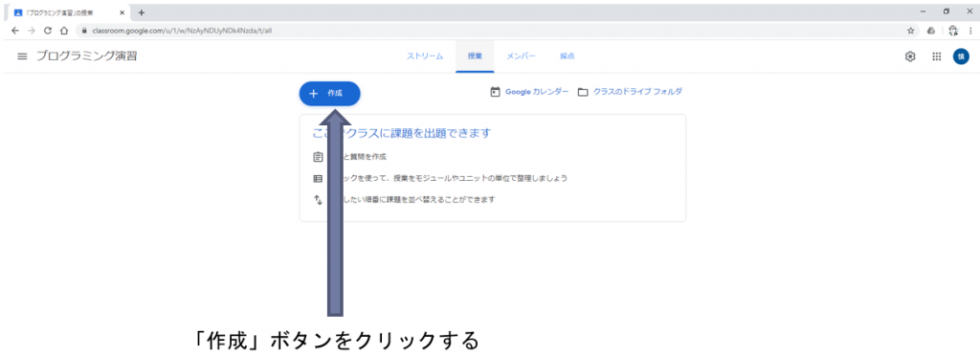Open the account profile avatar
The height and width of the screenshot is (356, 980).
[961, 56]
